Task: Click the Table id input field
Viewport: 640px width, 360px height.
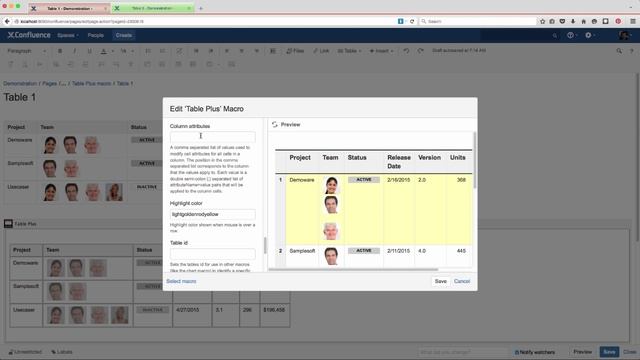Action: coord(213,254)
